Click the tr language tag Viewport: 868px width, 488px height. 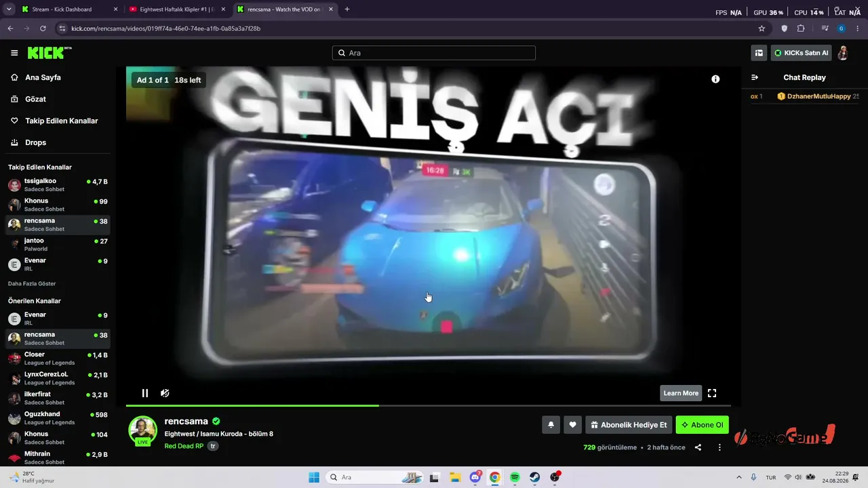(x=213, y=446)
